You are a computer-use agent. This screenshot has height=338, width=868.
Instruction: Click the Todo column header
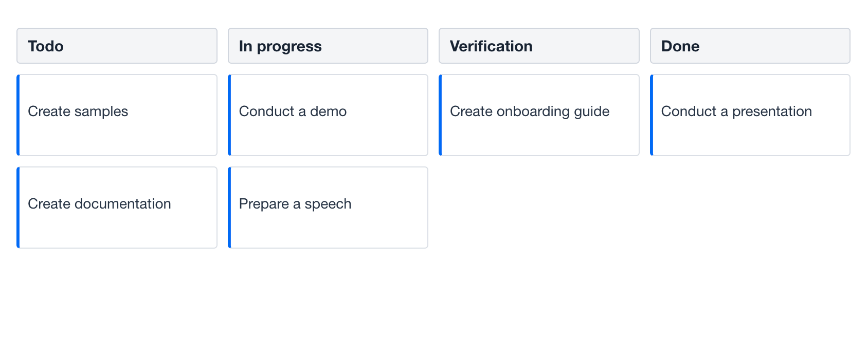pos(117,46)
